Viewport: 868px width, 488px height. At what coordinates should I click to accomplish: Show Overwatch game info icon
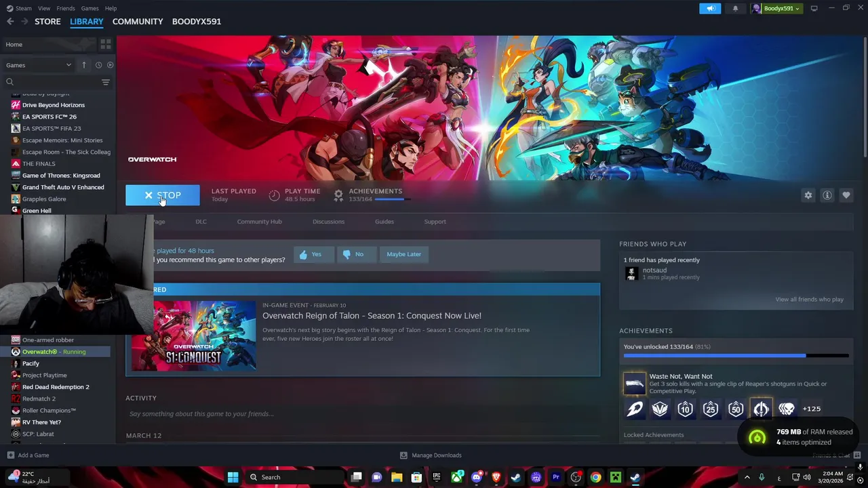[x=827, y=195]
